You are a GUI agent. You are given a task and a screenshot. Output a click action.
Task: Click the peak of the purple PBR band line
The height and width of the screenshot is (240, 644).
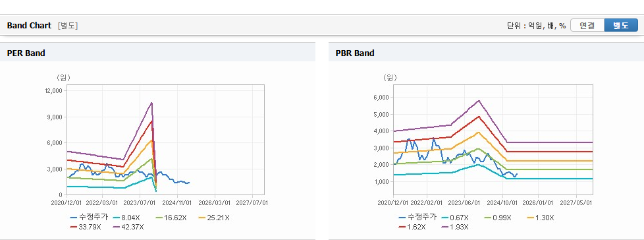pyautogui.click(x=479, y=100)
